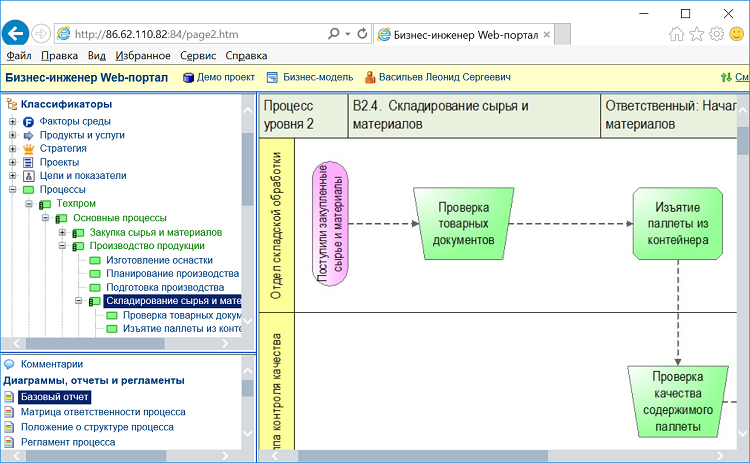Expand the Закупка сырья и материалов node
The width and height of the screenshot is (750, 463).
click(62, 232)
